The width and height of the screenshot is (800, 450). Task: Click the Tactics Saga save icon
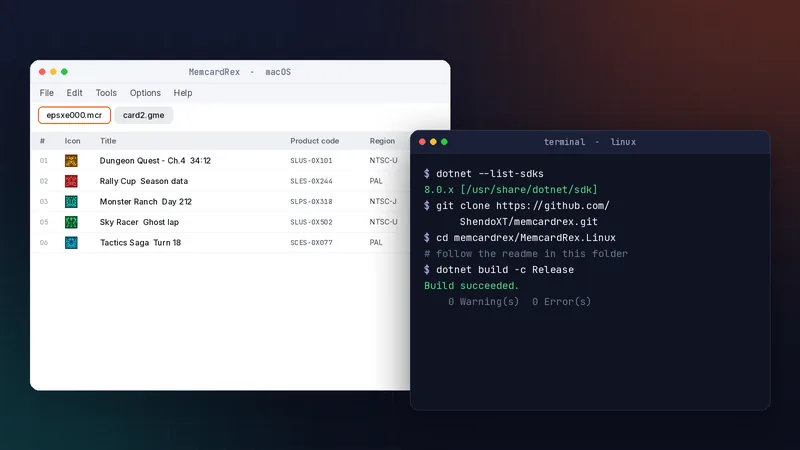[71, 242]
